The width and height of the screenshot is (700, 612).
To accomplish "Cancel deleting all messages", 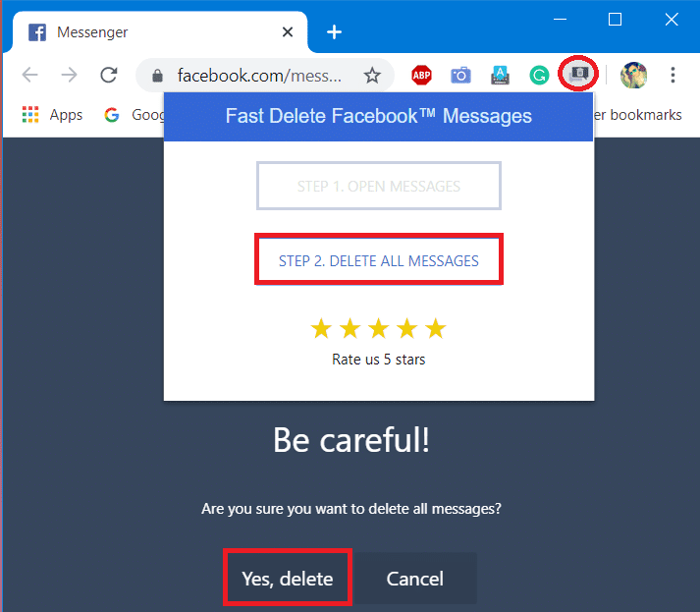I will pos(414,579).
